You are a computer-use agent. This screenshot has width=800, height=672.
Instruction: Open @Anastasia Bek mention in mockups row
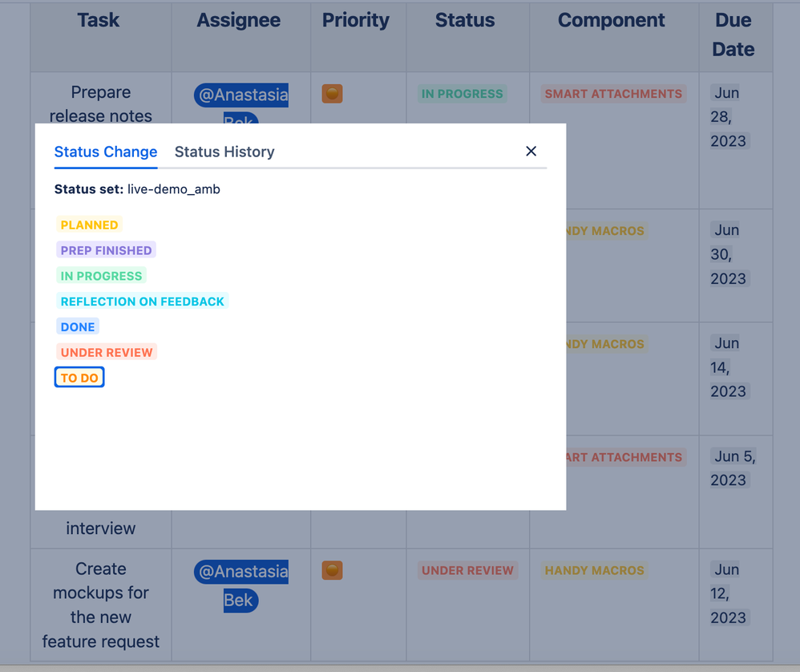[240, 585]
